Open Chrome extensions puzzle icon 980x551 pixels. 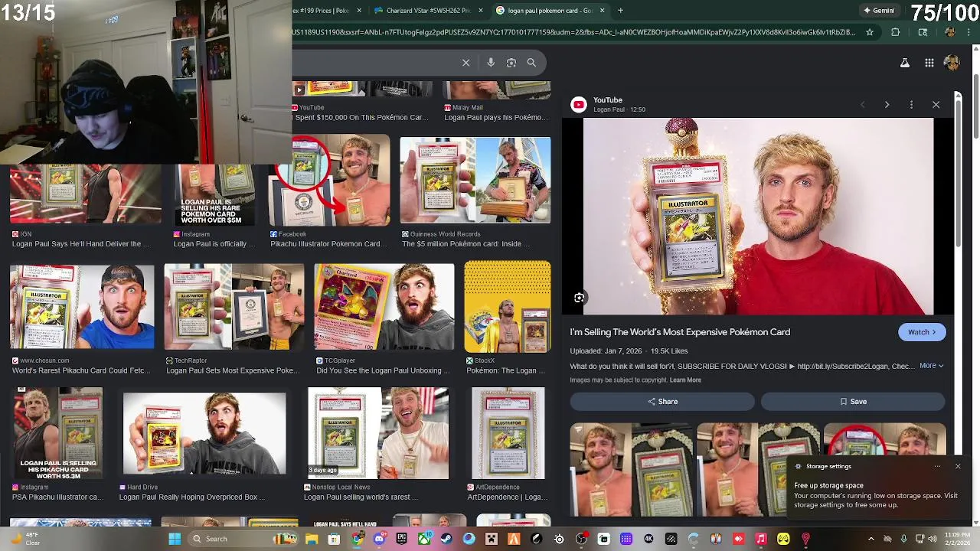[x=895, y=32]
